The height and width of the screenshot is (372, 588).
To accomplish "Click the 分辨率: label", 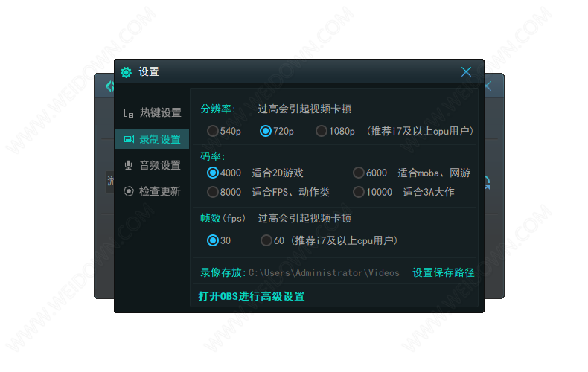I will coord(218,109).
